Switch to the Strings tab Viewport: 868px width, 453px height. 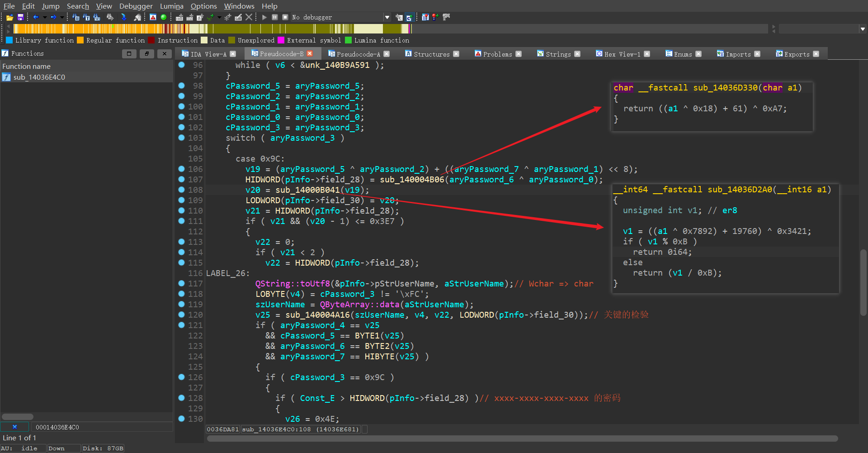[558, 54]
